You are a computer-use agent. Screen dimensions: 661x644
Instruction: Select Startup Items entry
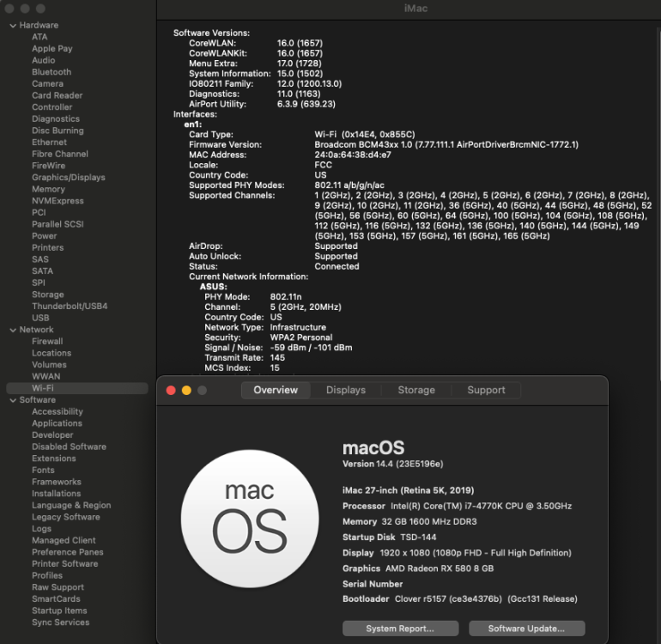pyautogui.click(x=59, y=611)
